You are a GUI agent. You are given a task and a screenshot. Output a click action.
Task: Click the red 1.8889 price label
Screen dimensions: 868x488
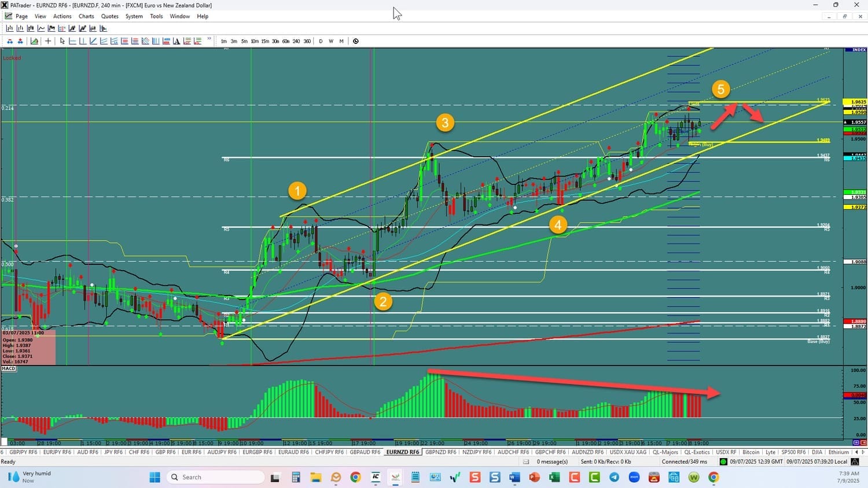click(855, 321)
